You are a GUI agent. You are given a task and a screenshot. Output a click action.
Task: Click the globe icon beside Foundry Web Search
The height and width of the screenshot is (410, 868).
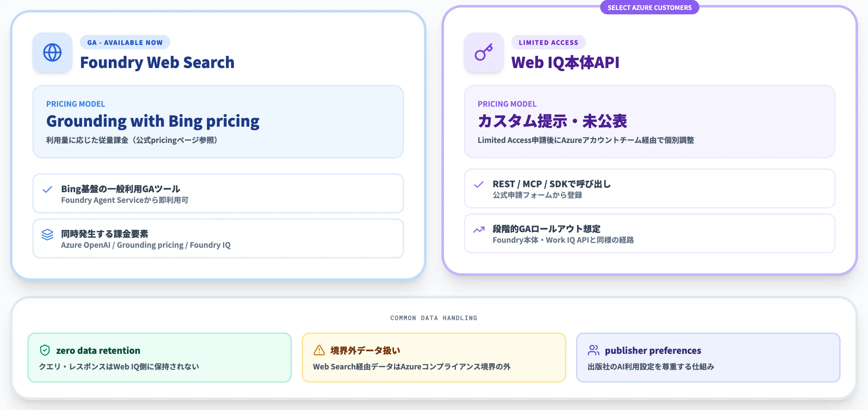52,53
